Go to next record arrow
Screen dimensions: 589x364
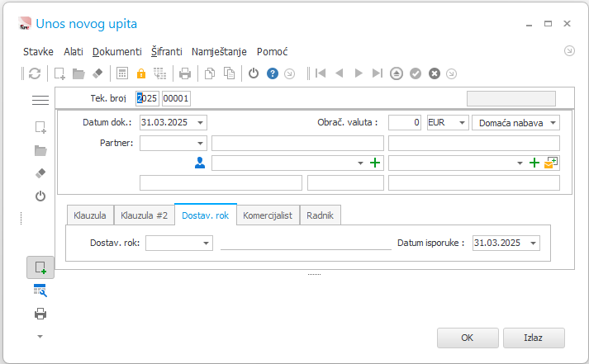pos(359,73)
